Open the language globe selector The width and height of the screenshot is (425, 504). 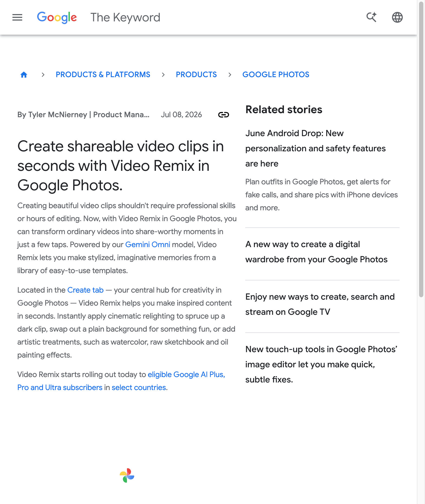(397, 17)
